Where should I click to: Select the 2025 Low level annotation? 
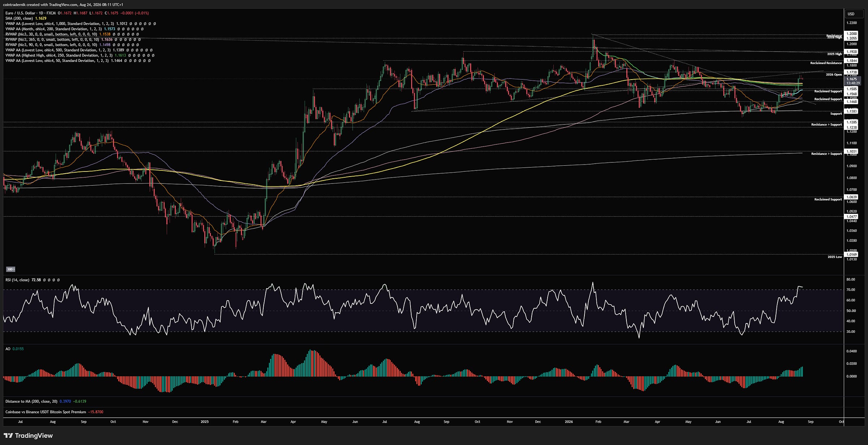pyautogui.click(x=835, y=257)
